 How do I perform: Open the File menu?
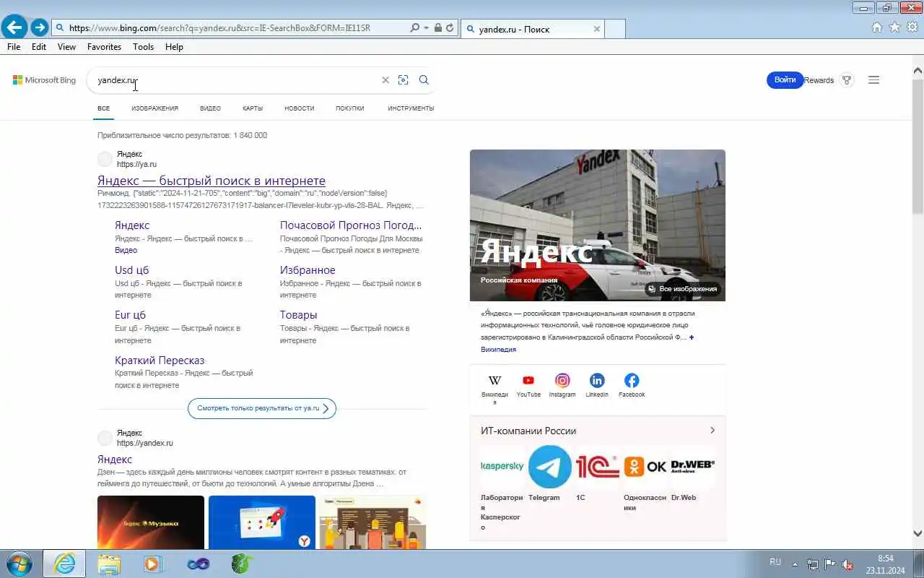[x=14, y=47]
